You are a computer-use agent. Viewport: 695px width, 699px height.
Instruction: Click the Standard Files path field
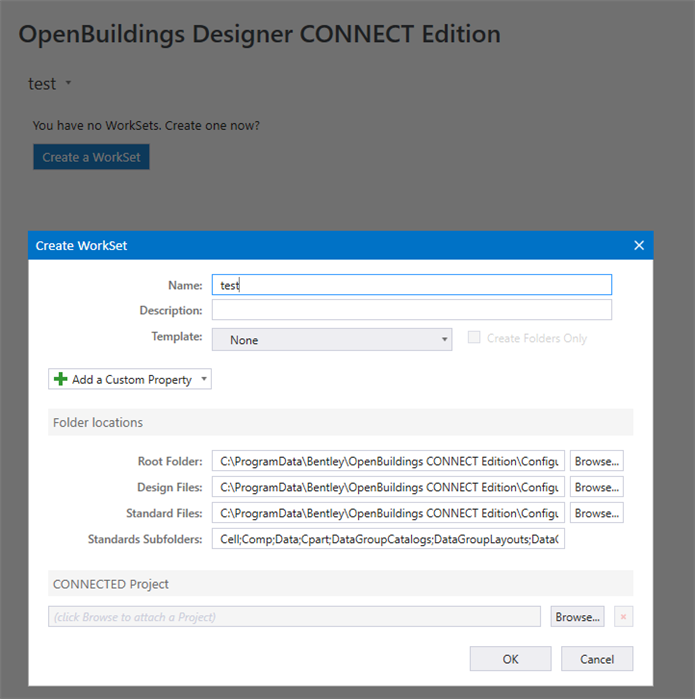tap(388, 513)
